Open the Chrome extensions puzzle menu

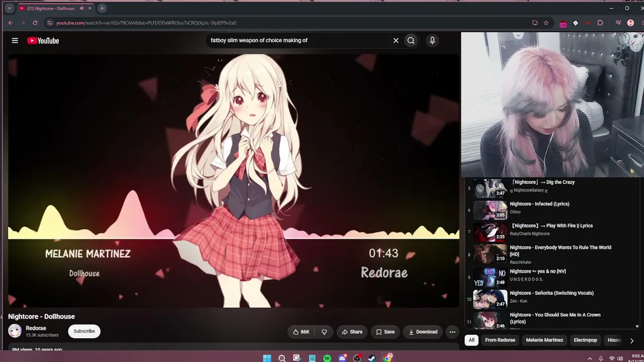click(600, 23)
